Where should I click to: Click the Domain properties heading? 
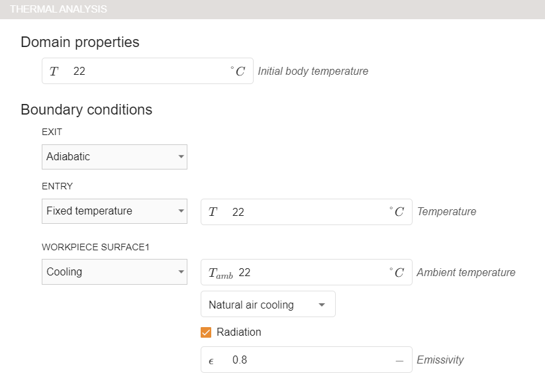pyautogui.click(x=80, y=42)
